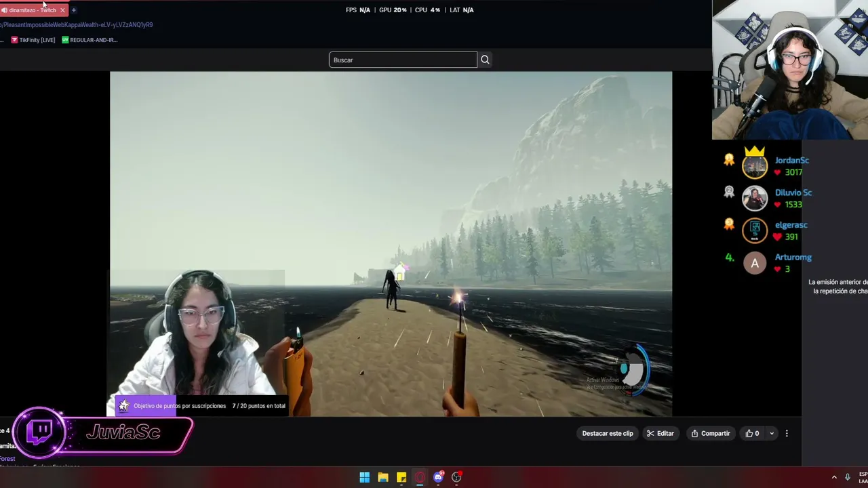
Task: Click the GPU 20% stat readout
Action: [393, 10]
